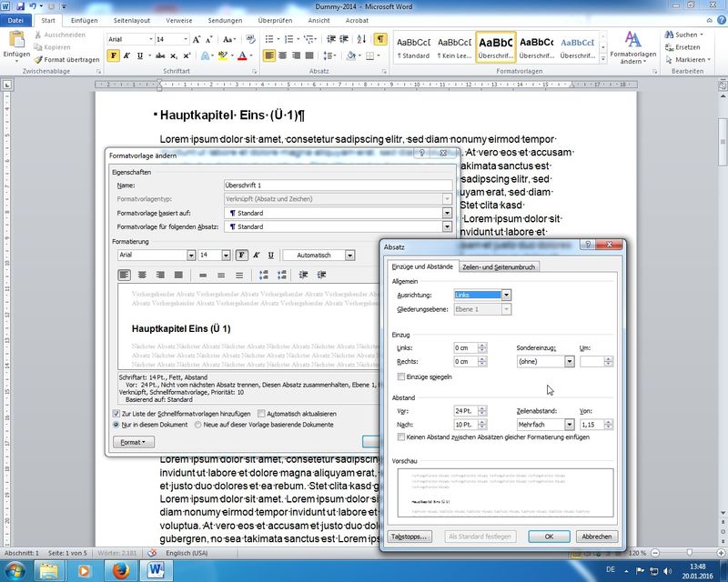Screen dimensions: 728x582
Task: Click the Italic icon in the style dialog
Action: (x=257, y=256)
